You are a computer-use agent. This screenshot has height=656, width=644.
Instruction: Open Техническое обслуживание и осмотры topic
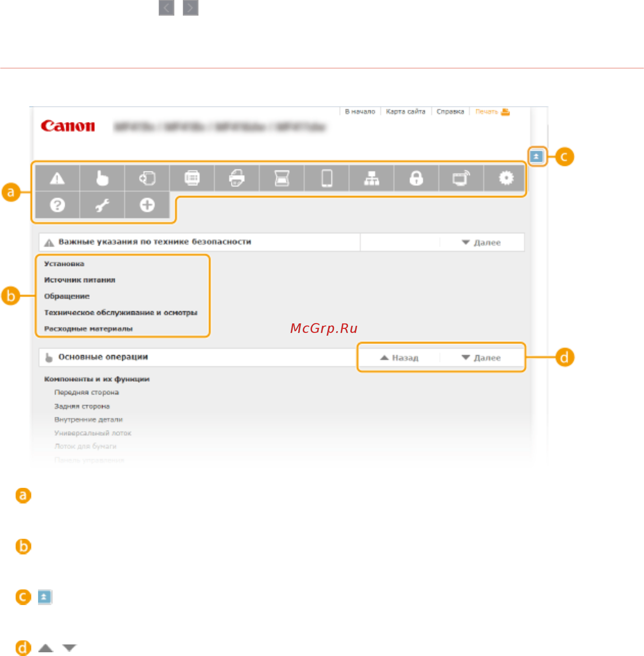point(121,313)
